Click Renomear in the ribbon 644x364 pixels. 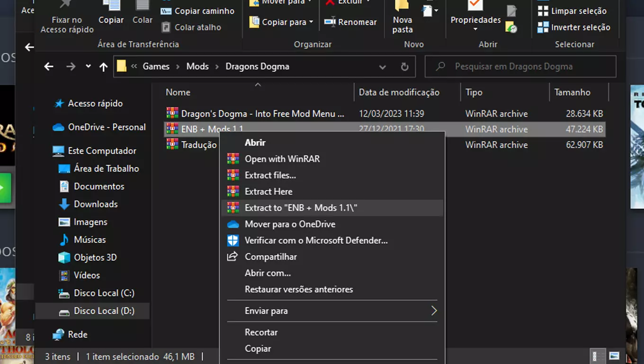350,22
